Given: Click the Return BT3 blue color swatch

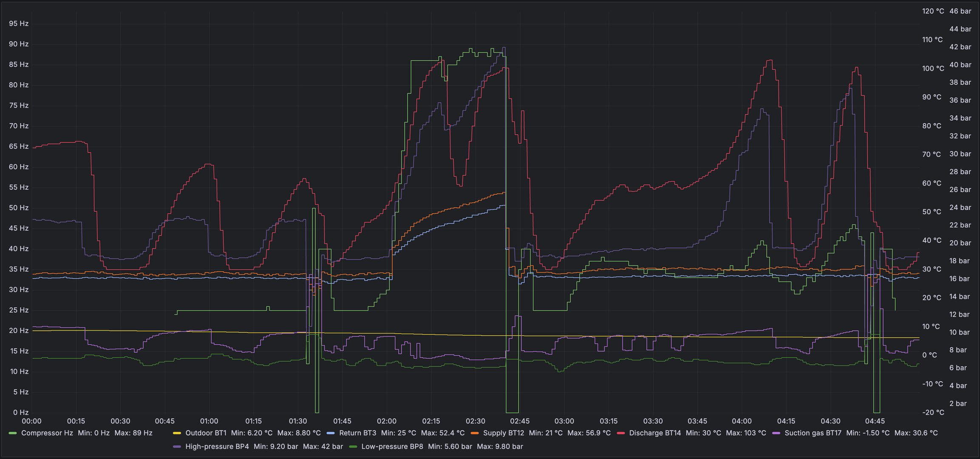Looking at the screenshot, I should coord(331,433).
